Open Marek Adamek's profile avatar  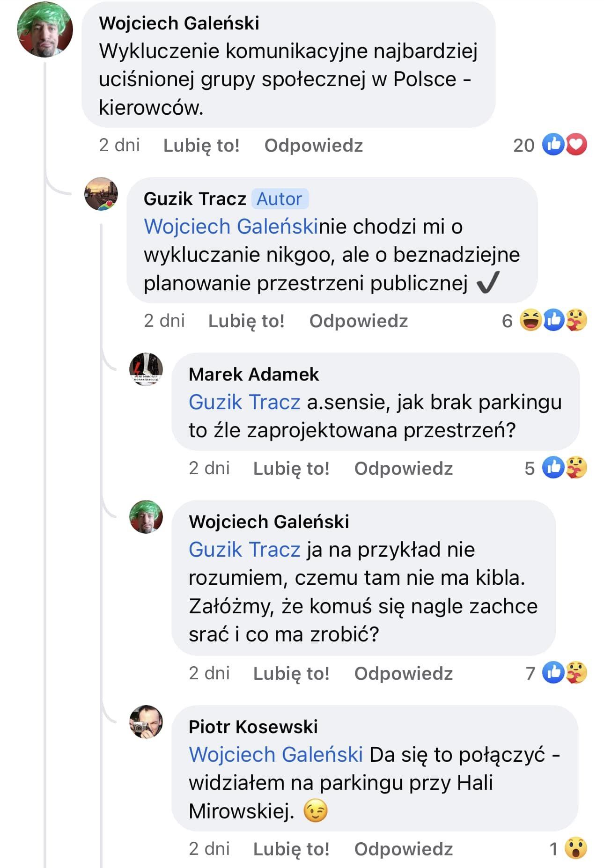click(x=146, y=369)
